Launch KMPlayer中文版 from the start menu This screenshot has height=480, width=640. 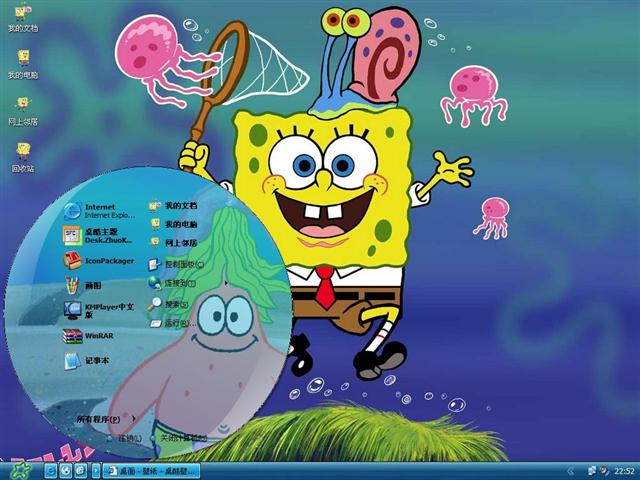(99, 310)
